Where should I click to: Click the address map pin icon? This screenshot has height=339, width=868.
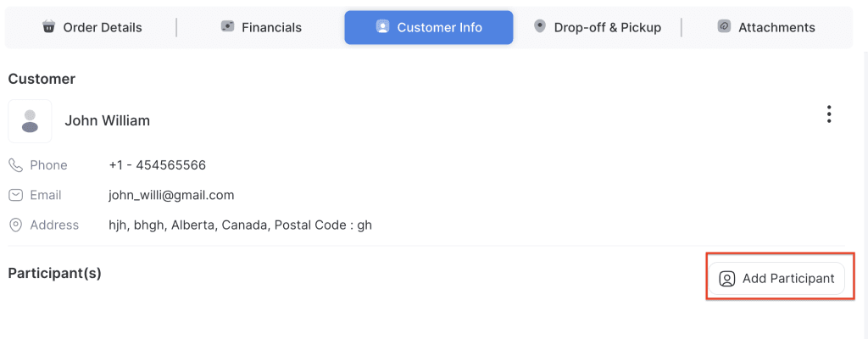[x=15, y=225]
